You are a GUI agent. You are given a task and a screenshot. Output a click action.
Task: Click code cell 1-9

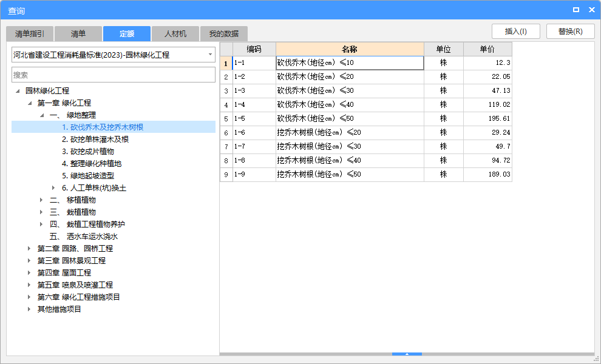coord(254,174)
